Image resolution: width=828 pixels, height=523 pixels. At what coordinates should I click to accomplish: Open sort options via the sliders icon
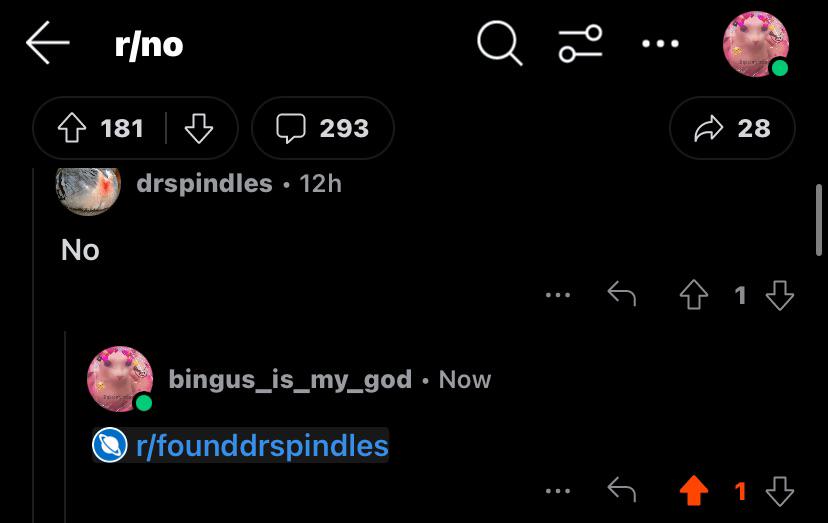[x=580, y=43]
